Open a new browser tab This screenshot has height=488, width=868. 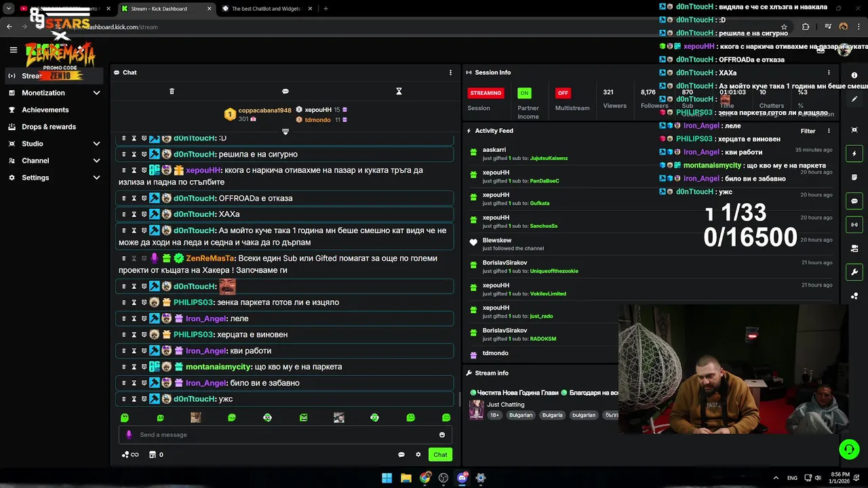point(325,9)
